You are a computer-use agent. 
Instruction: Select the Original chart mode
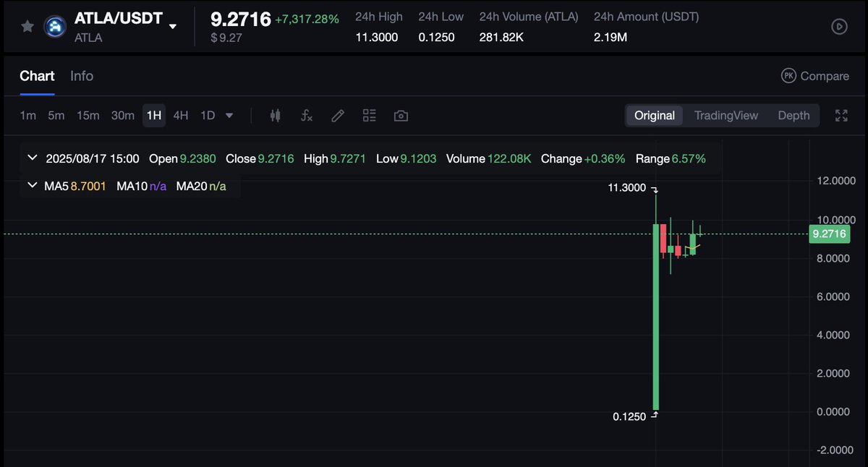(655, 116)
